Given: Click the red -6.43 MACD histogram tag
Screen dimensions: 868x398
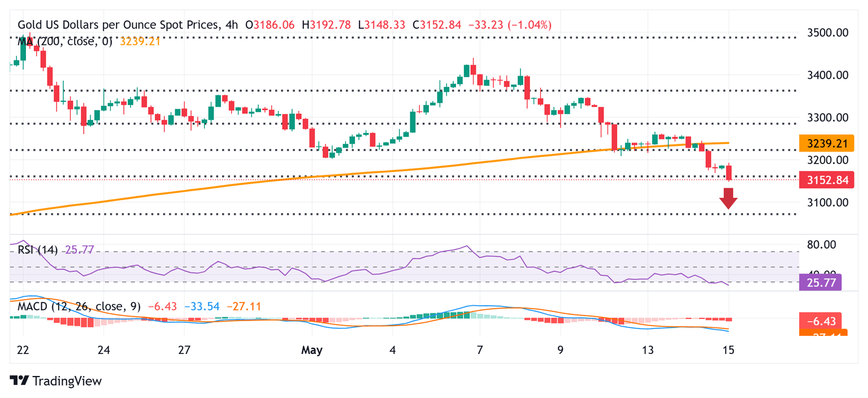Looking at the screenshot, I should [x=821, y=321].
